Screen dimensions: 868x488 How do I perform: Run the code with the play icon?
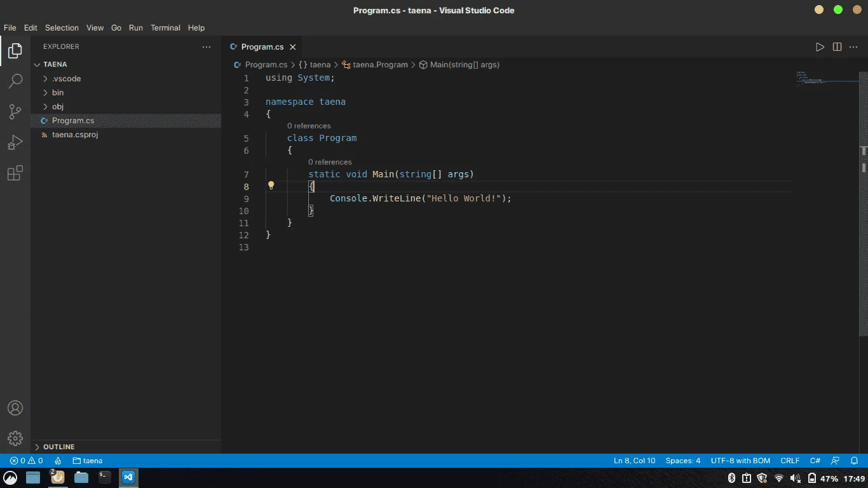[x=820, y=47]
